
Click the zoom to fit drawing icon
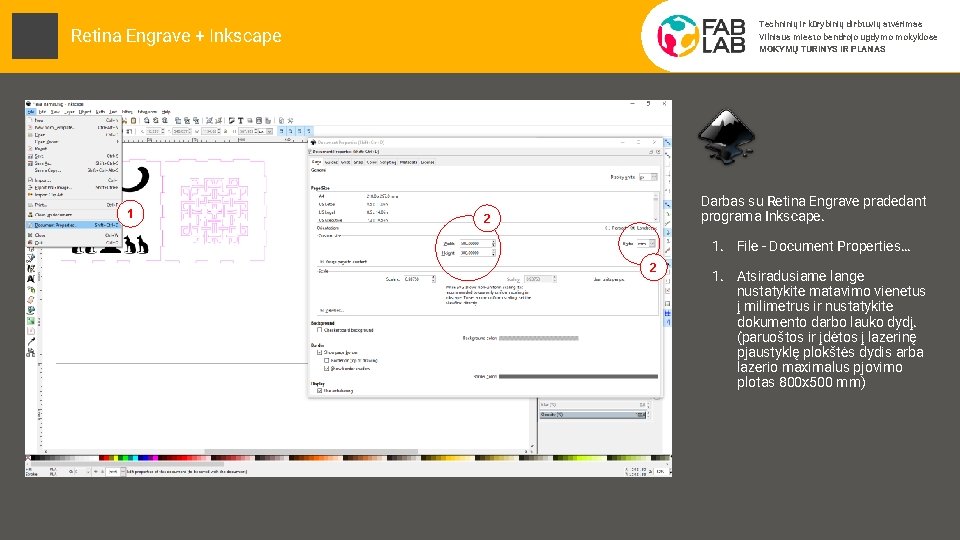tap(156, 121)
